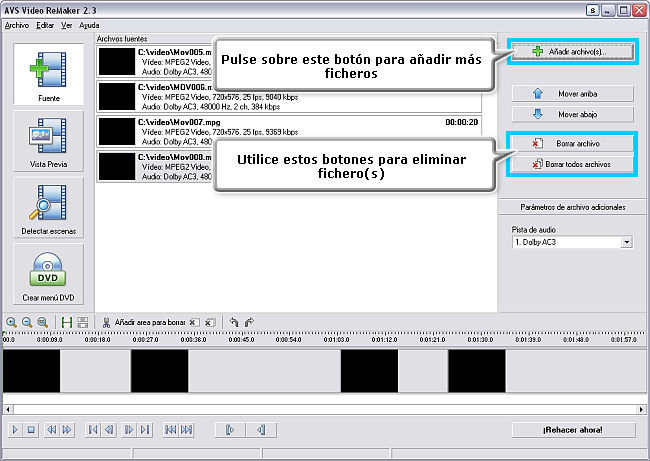Screen dimensions: 650x461
Task: Click the Mover arriba button
Action: [572, 94]
